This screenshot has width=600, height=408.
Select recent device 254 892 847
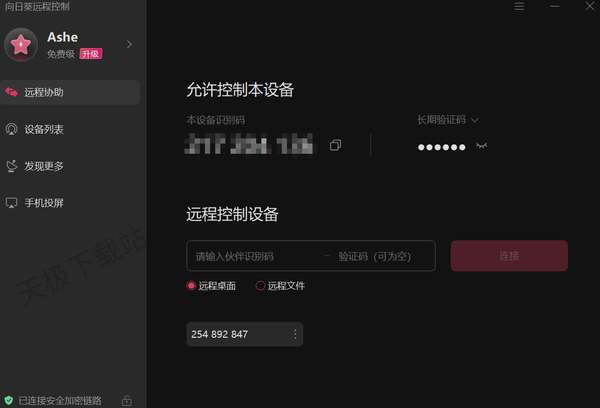coord(239,334)
